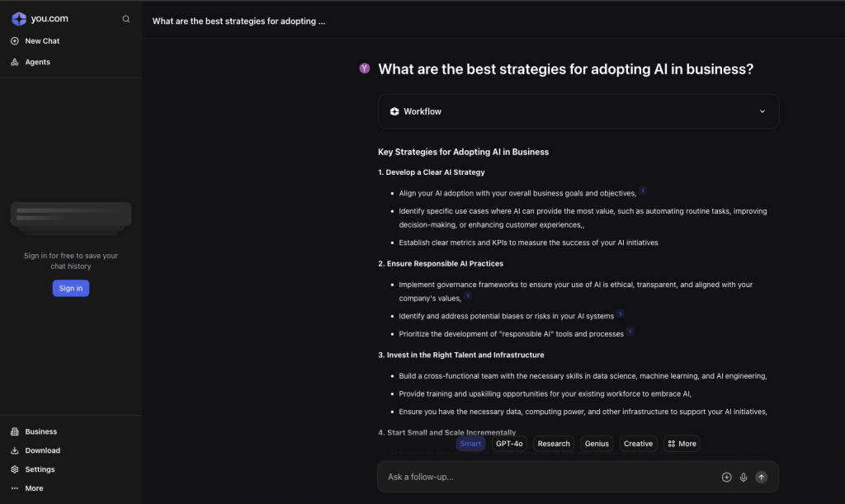Start a New Chat
This screenshot has height=504, width=845.
click(x=42, y=40)
